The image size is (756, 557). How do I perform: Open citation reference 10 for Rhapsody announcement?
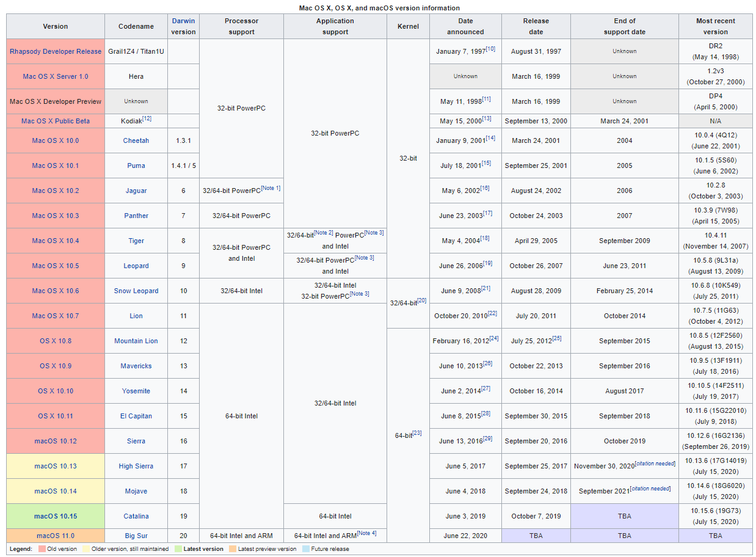click(x=492, y=48)
